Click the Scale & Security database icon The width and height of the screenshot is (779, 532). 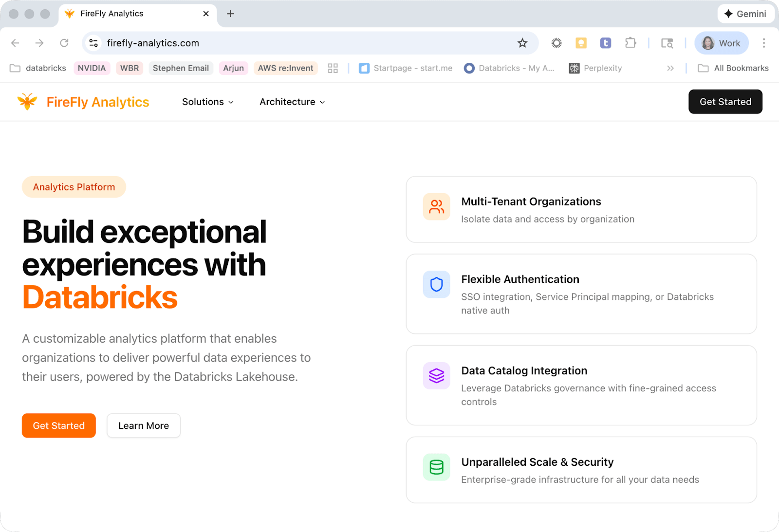click(x=436, y=467)
